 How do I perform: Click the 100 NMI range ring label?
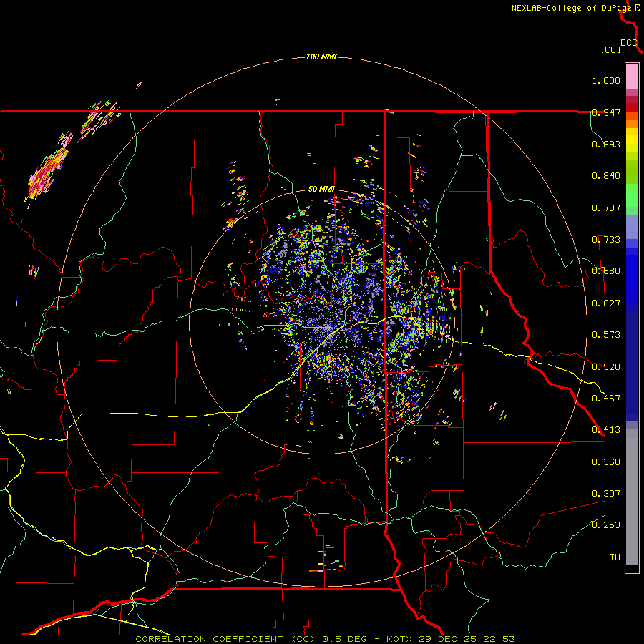(321, 57)
